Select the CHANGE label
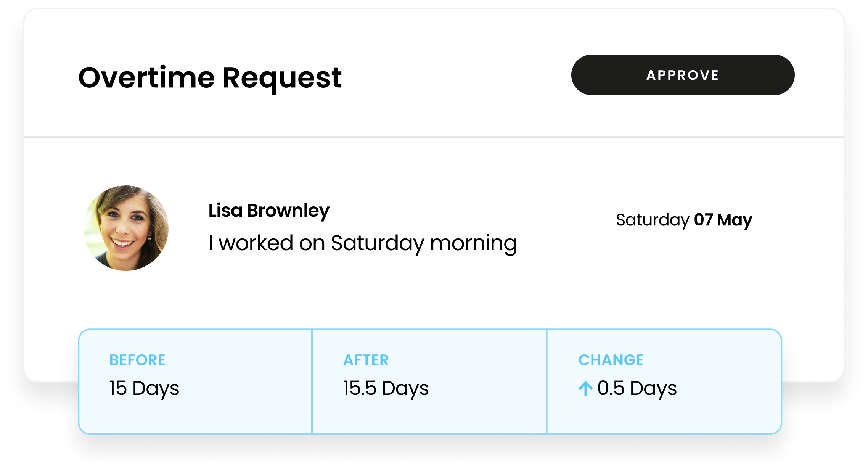 pyautogui.click(x=611, y=359)
